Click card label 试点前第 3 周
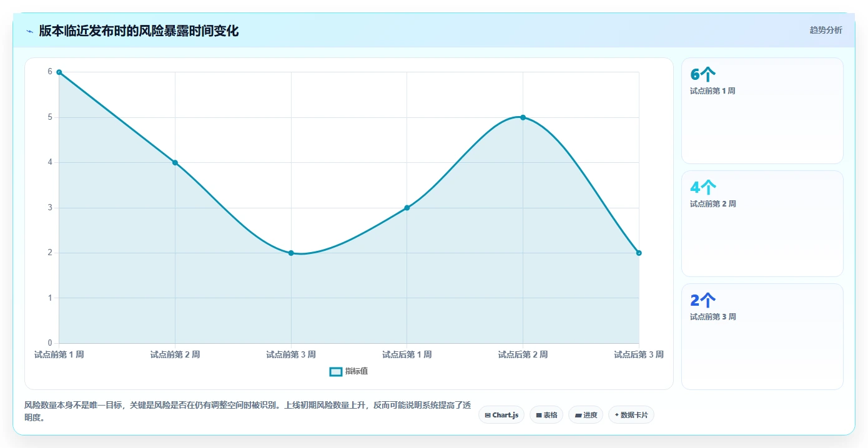Image resolution: width=868 pixels, height=448 pixels. [713, 317]
